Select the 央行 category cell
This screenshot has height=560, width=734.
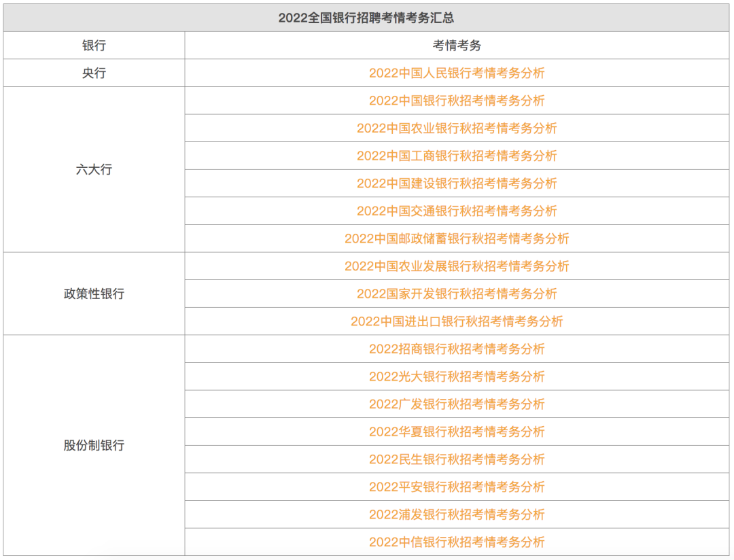click(x=94, y=73)
